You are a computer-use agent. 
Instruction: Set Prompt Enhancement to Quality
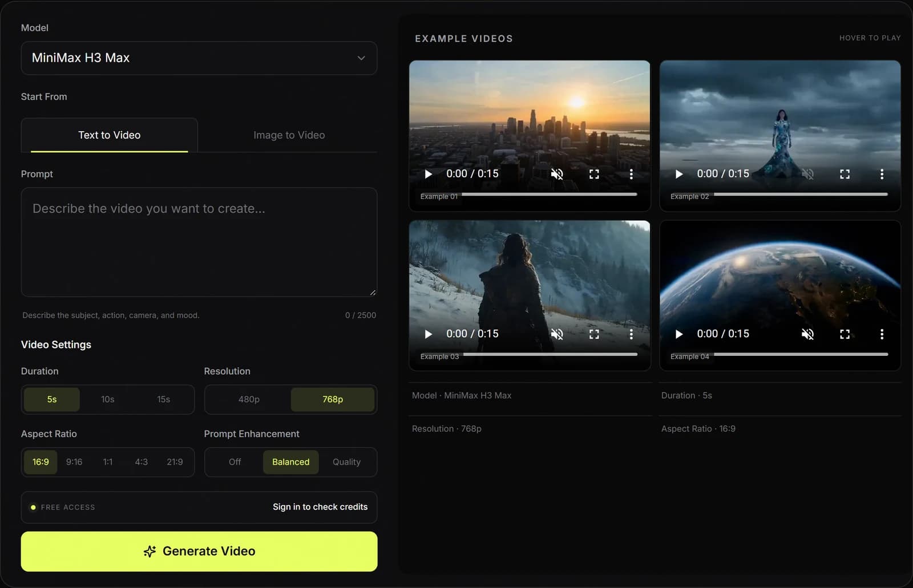coord(346,462)
